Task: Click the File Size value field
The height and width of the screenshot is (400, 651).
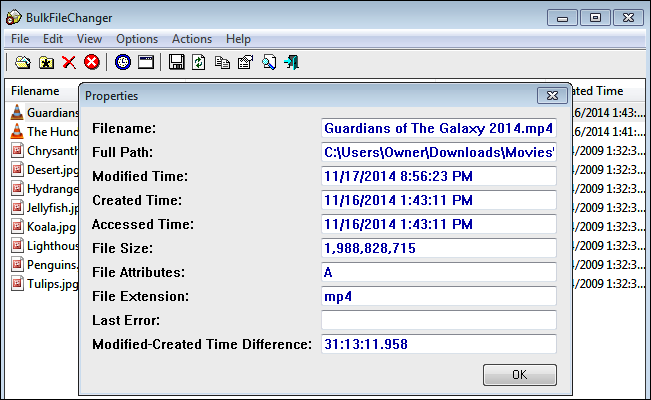Action: [439, 248]
